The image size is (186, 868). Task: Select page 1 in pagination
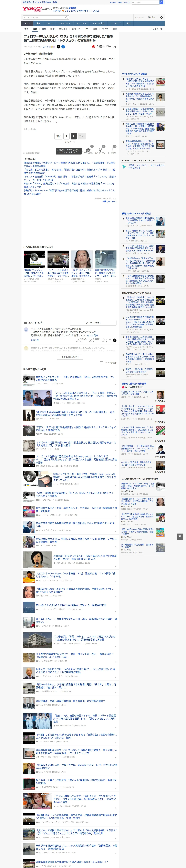pyautogui.click(x=66, y=136)
